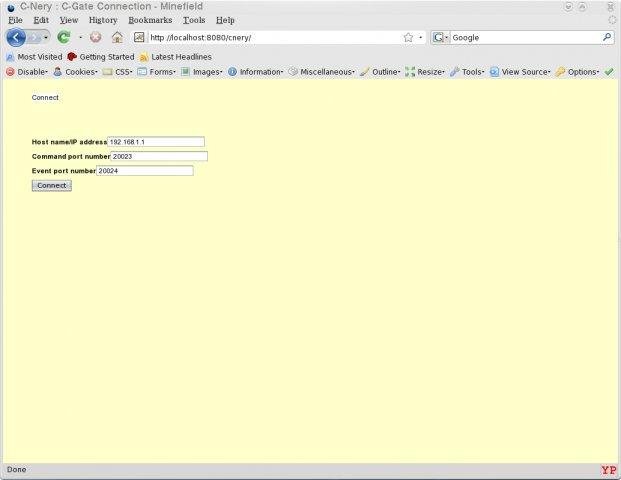Open the Getting Started bookmark
This screenshot has width=621, height=480.
point(101,57)
